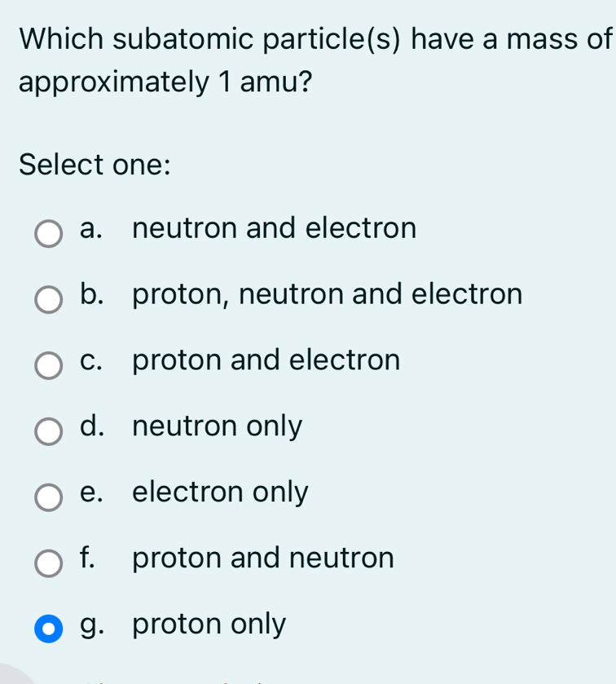Click the answer text proton, neutron and electron

pyautogui.click(x=328, y=294)
